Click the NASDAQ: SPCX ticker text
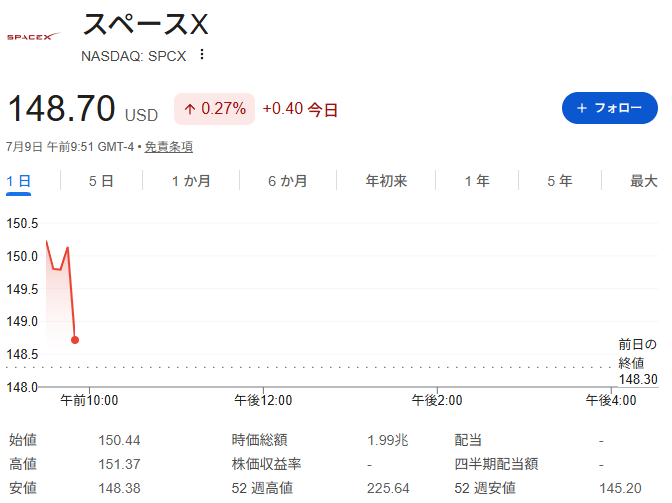 134,56
